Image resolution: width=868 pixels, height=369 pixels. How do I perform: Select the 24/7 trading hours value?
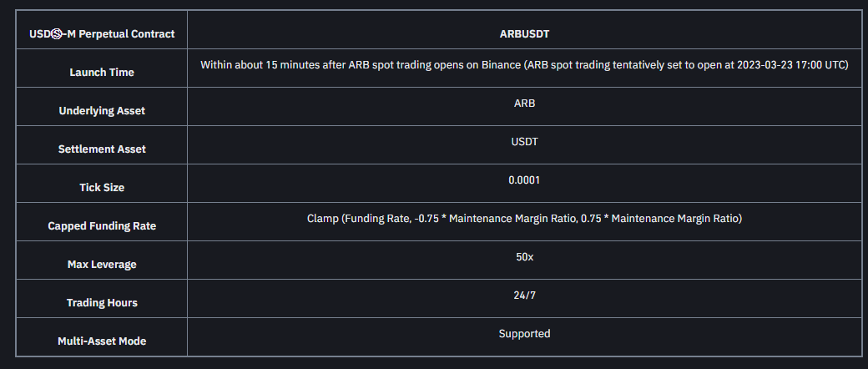pos(524,296)
